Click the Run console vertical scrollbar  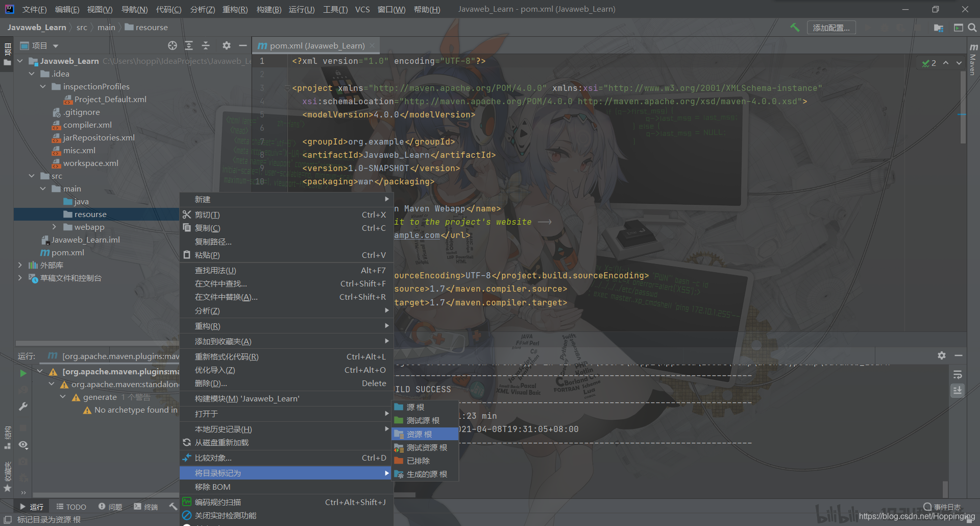(945, 489)
